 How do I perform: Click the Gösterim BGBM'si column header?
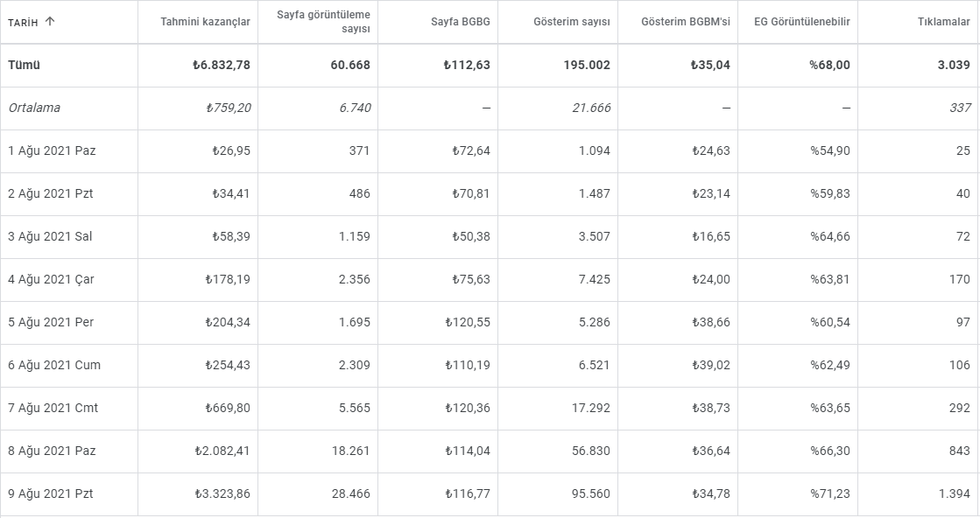click(686, 22)
